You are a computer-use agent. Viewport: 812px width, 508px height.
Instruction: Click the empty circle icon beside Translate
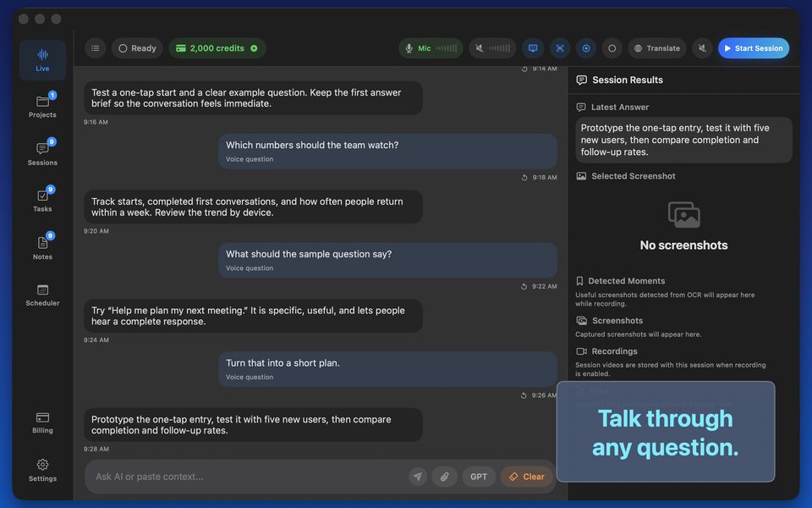pyautogui.click(x=612, y=48)
